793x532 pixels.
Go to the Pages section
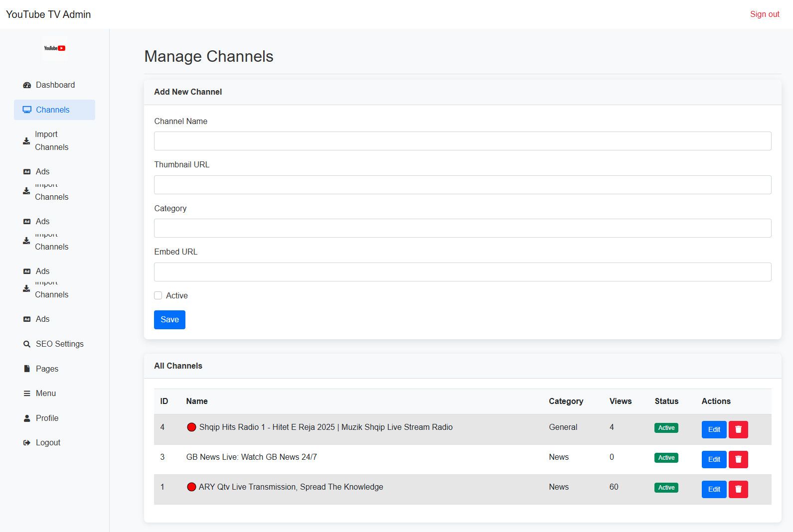(47, 369)
